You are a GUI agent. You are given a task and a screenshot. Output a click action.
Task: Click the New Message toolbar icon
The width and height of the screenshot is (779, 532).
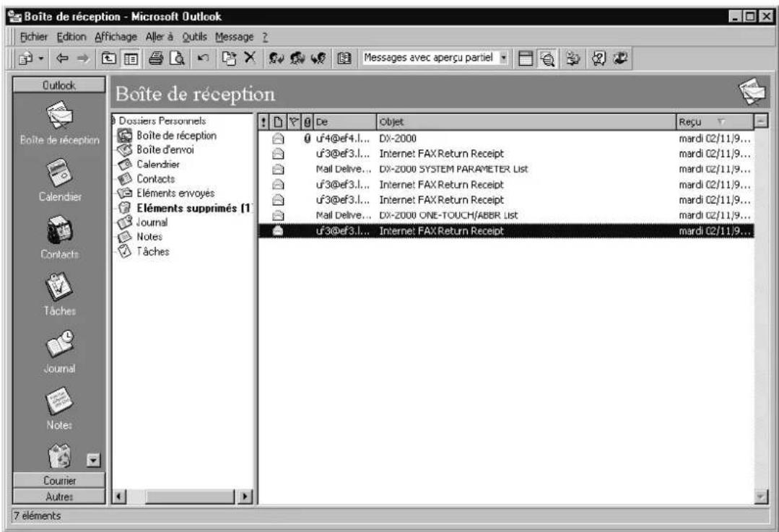[25, 58]
